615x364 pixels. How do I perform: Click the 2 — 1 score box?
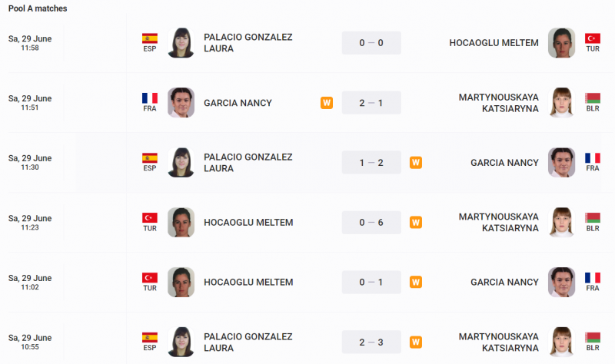tap(371, 103)
